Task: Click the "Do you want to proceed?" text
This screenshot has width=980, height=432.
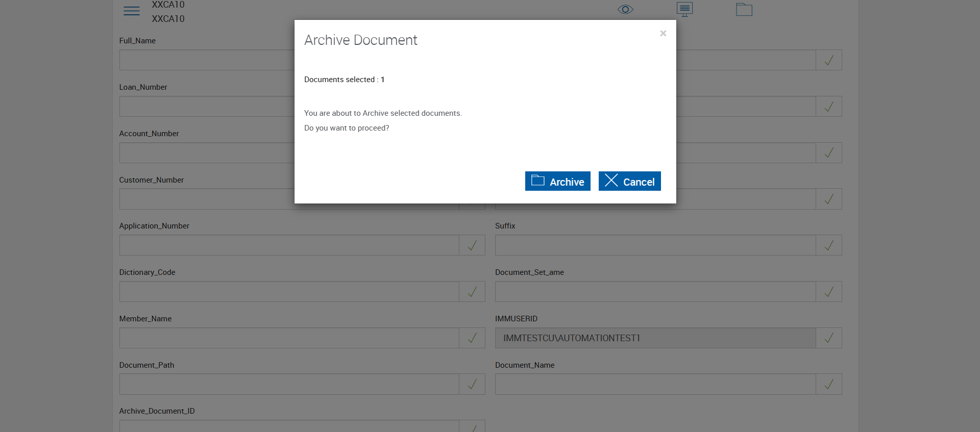Action: click(347, 128)
